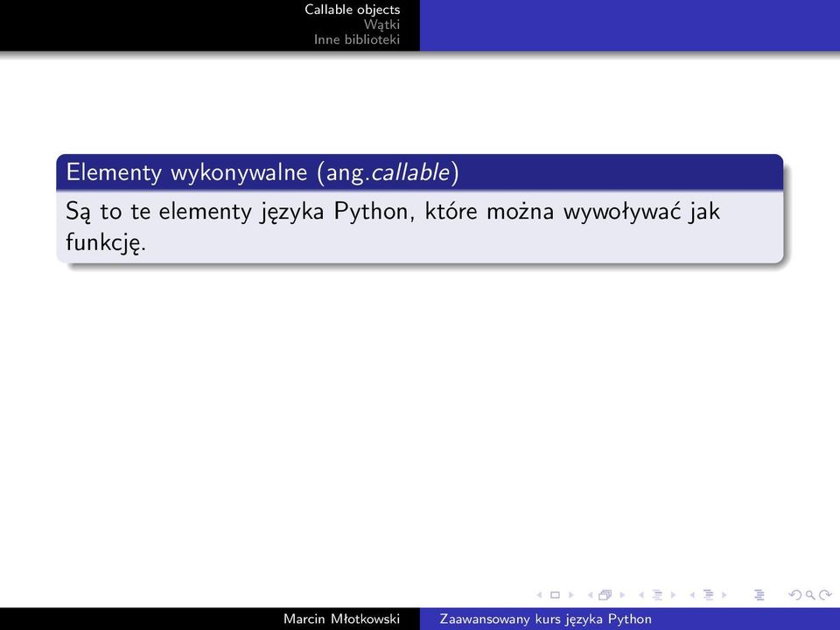The image size is (840, 630).
Task: Click the subsection navigation icon
Action: click(657, 595)
